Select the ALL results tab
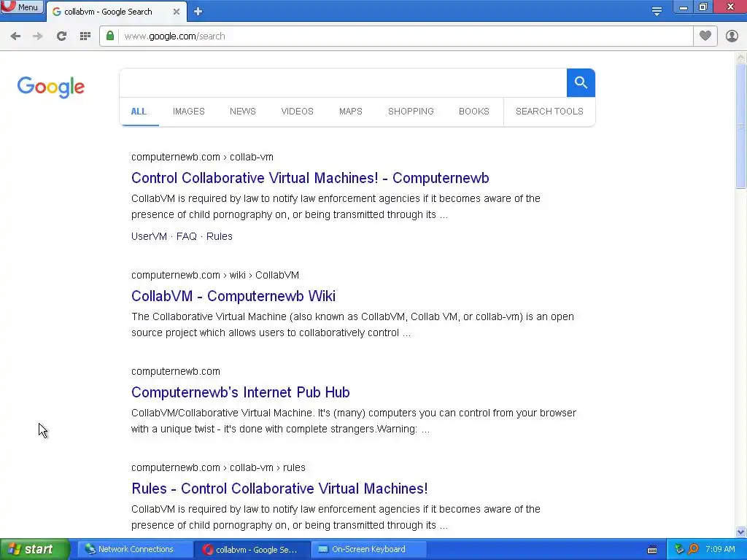This screenshot has height=560, width=747. [x=139, y=112]
